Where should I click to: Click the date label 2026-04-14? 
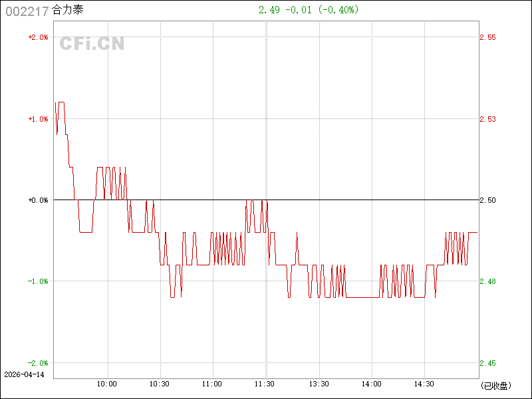click(24, 375)
